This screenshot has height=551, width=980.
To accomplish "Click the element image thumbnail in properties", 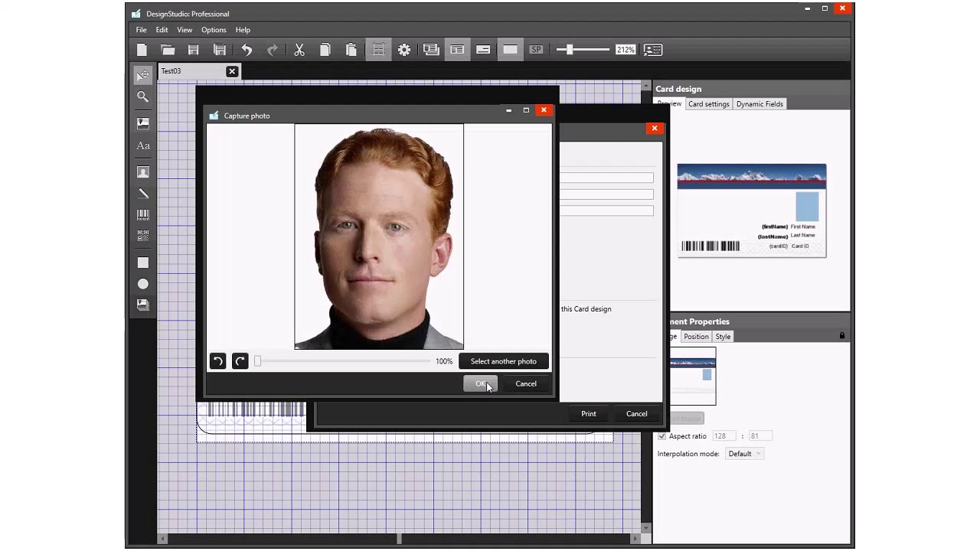I will coord(692,376).
